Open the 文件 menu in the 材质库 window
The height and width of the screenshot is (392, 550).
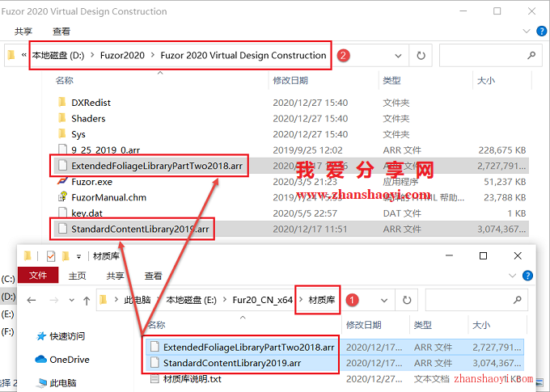click(x=38, y=276)
